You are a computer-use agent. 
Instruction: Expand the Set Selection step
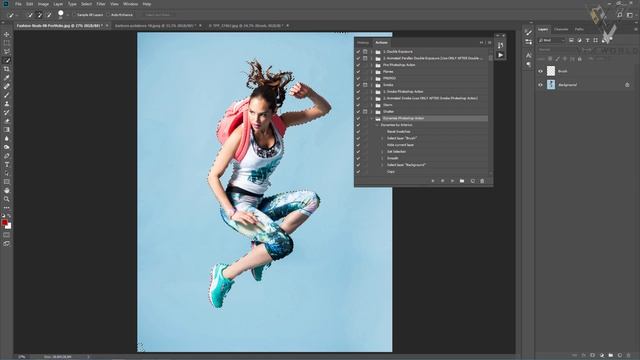[382, 151]
